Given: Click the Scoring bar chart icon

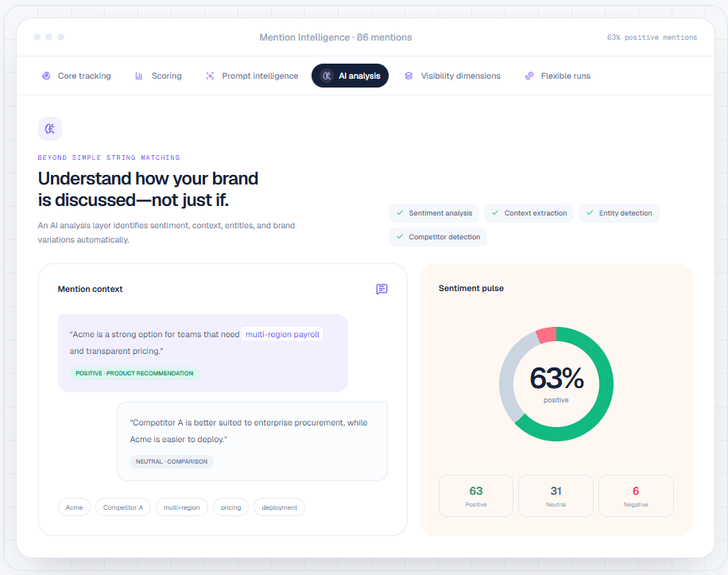Looking at the screenshot, I should [x=139, y=76].
